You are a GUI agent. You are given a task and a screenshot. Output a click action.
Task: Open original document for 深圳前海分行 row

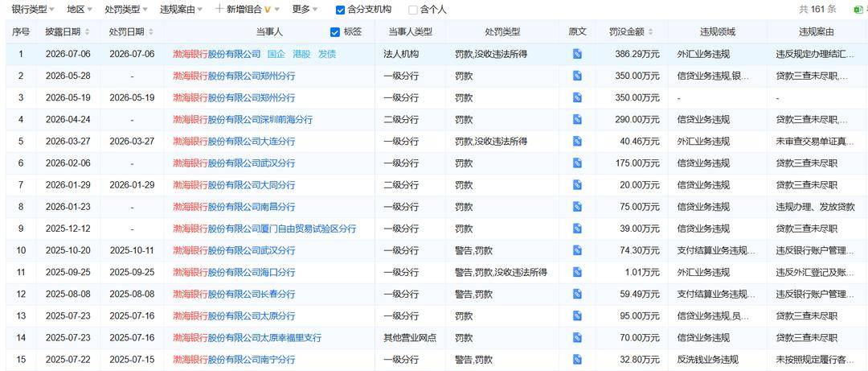(x=577, y=119)
